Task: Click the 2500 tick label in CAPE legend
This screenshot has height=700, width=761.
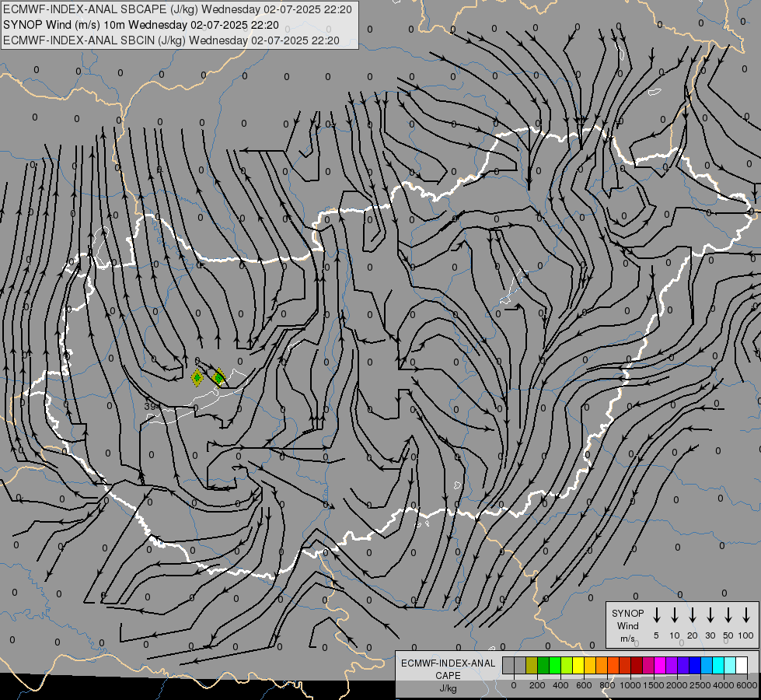Action: click(700, 685)
